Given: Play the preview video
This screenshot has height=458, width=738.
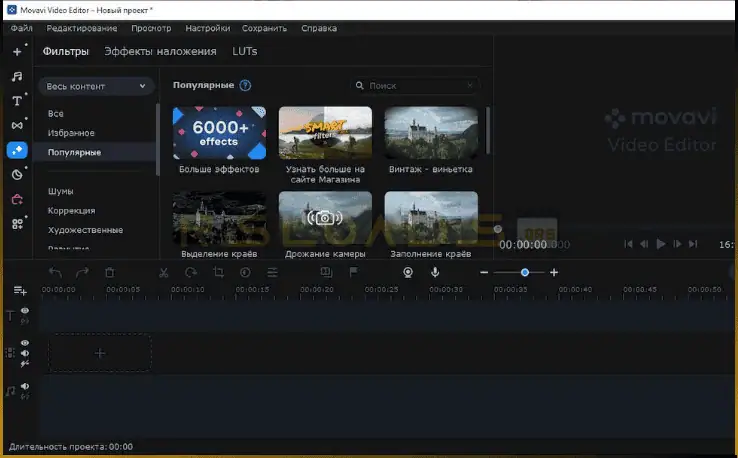Looking at the screenshot, I should tap(661, 244).
